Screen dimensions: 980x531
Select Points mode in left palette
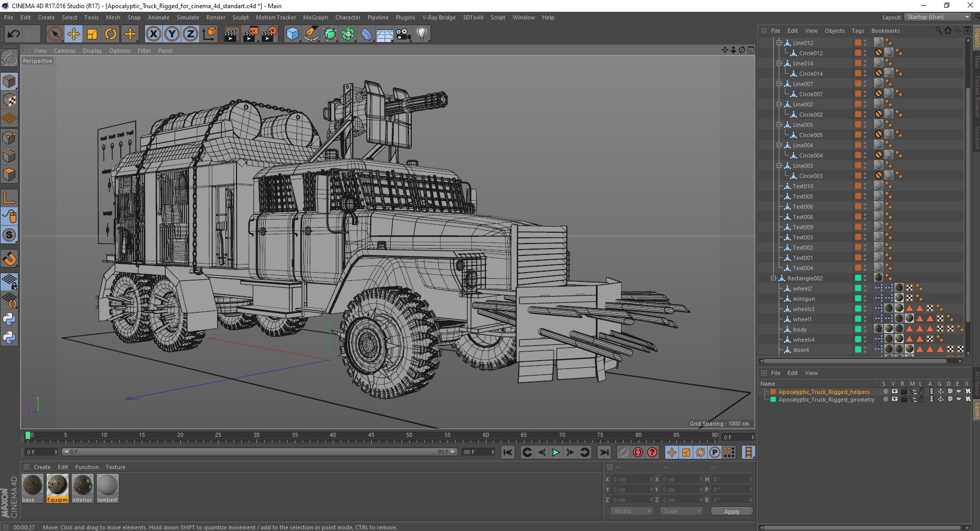[x=9, y=138]
